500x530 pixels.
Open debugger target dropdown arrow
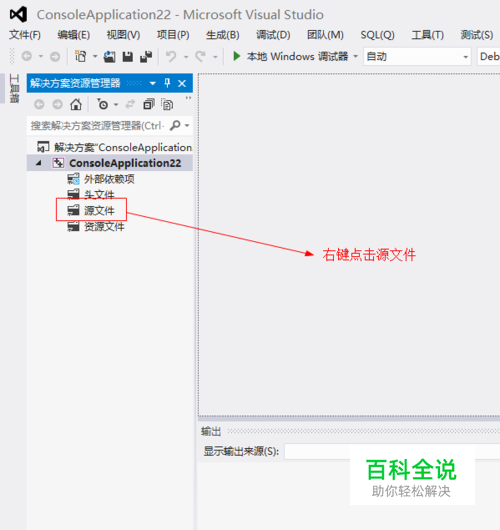(x=355, y=56)
